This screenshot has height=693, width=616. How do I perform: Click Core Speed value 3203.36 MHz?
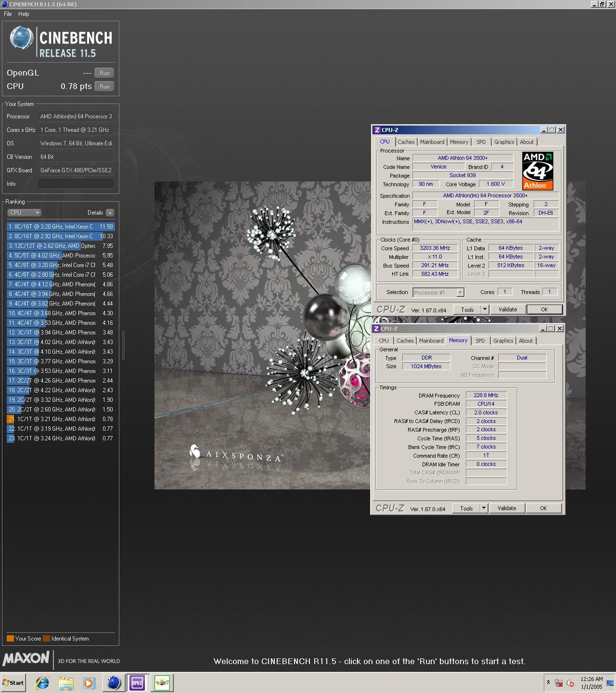click(x=435, y=248)
